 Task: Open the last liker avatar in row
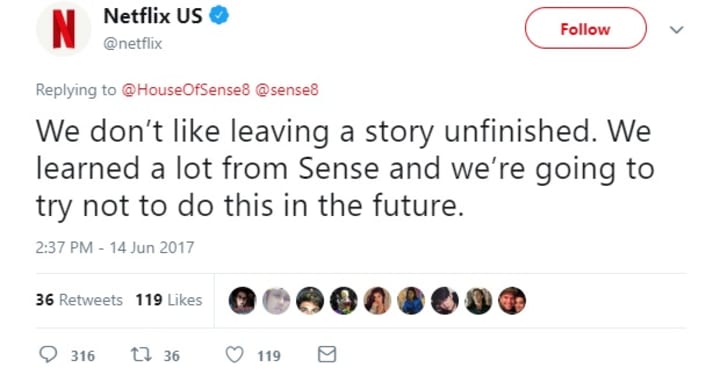coord(512,301)
